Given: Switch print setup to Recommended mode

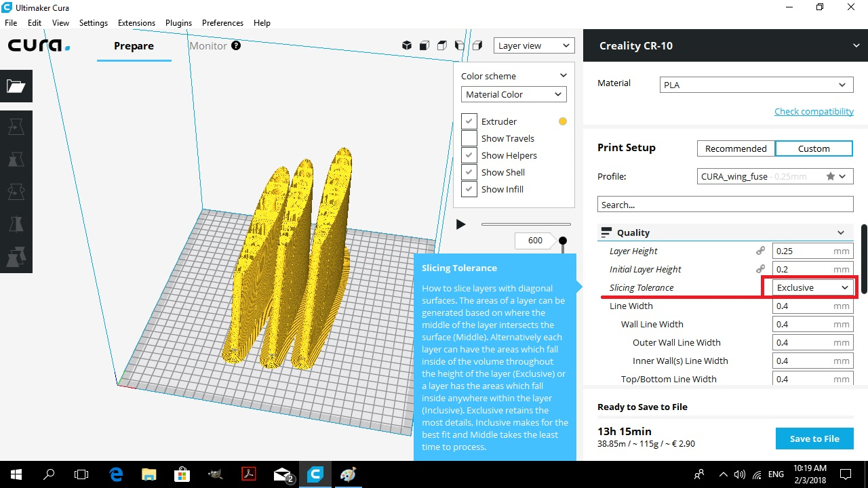Looking at the screenshot, I should point(736,148).
